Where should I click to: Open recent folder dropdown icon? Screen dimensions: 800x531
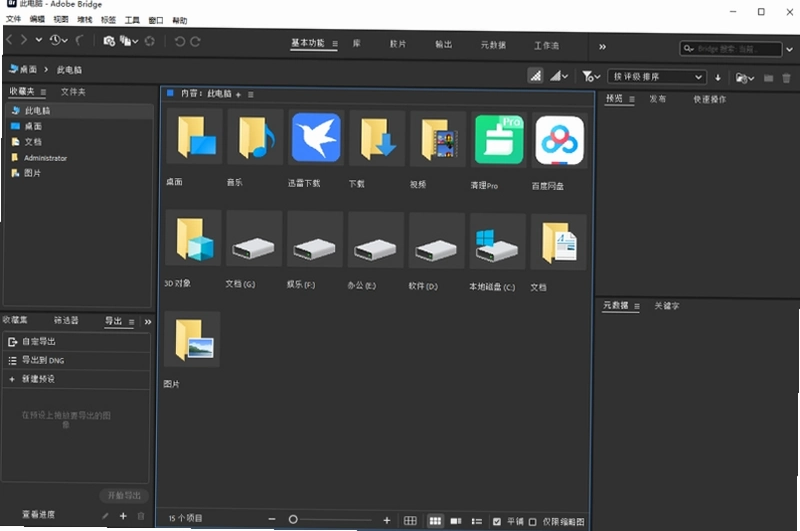coord(744,78)
